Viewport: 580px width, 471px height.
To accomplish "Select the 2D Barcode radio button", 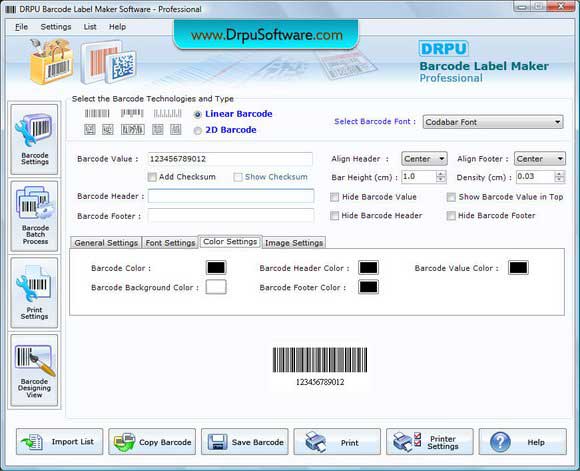I will point(198,130).
